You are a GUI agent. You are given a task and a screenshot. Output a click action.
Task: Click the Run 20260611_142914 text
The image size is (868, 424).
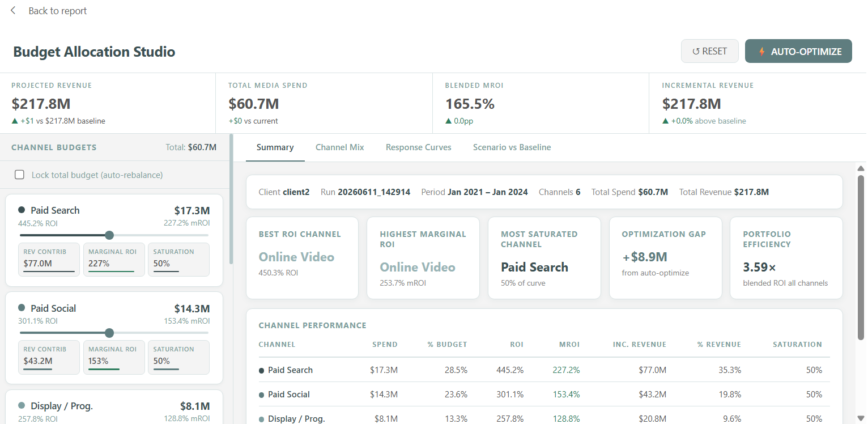tap(365, 192)
